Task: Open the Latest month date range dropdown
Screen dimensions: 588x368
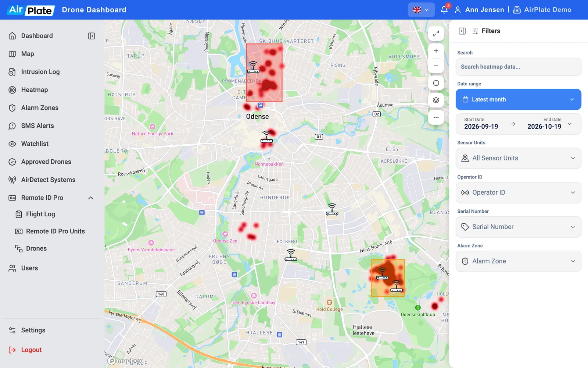Action: pos(519,99)
